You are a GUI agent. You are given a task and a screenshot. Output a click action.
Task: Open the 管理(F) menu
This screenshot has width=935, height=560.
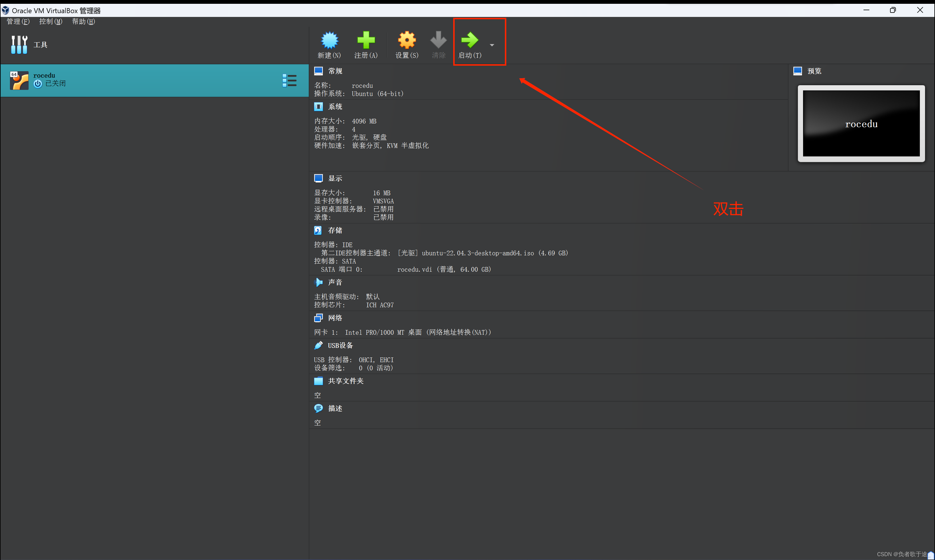point(18,22)
